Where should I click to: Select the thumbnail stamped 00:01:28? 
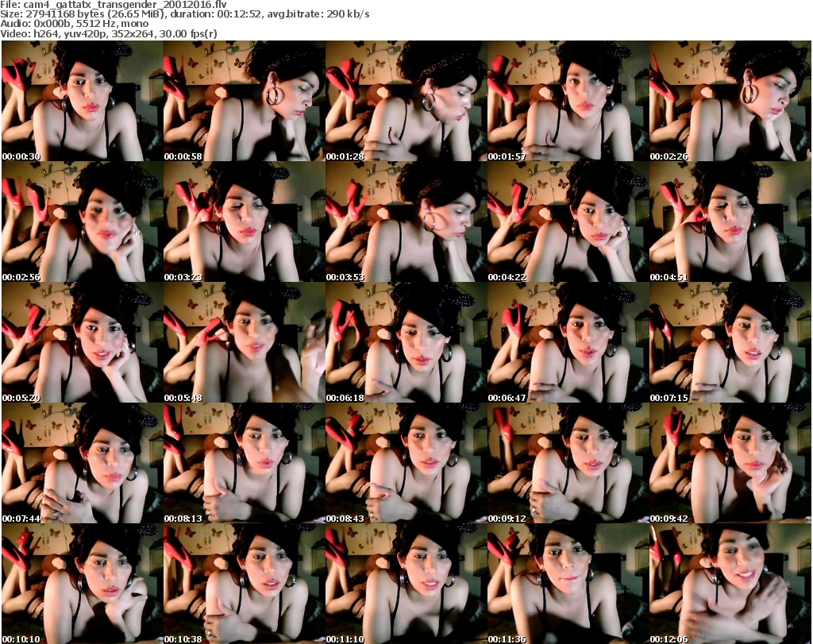tap(406, 101)
